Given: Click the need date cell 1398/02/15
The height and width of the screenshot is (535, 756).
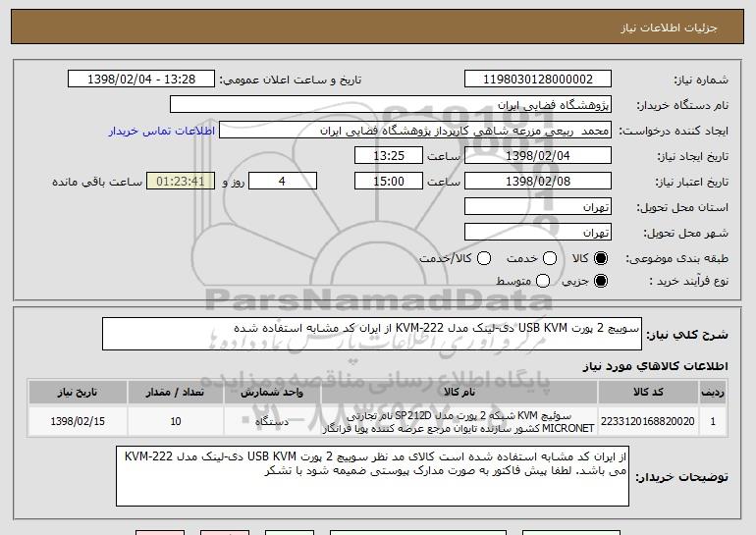Looking at the screenshot, I should [78, 421].
